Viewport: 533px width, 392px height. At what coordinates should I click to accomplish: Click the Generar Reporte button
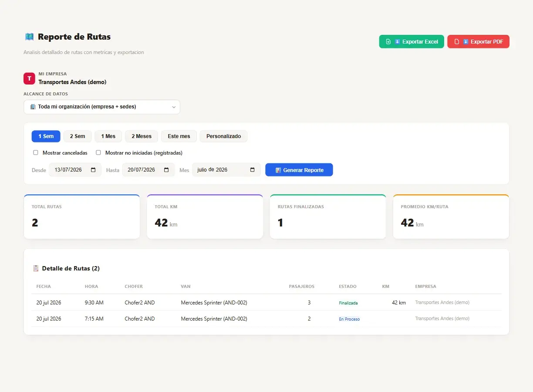tap(299, 170)
